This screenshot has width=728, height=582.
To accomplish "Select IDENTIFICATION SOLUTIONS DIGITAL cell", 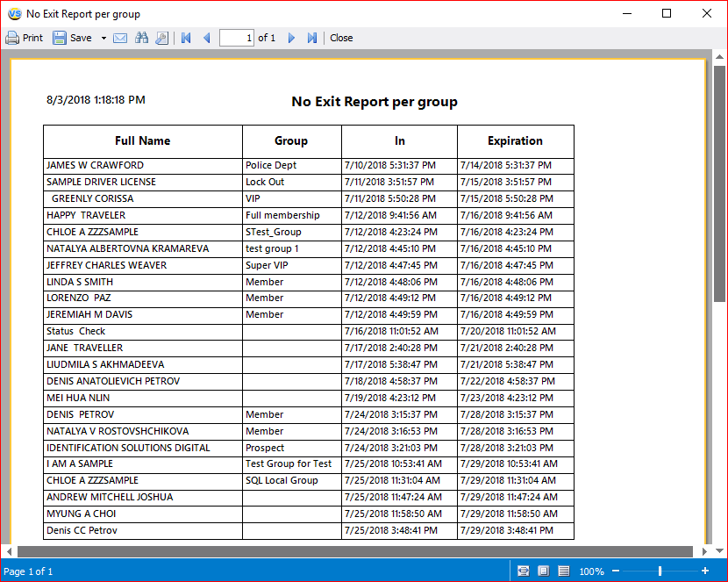I will click(x=143, y=449).
